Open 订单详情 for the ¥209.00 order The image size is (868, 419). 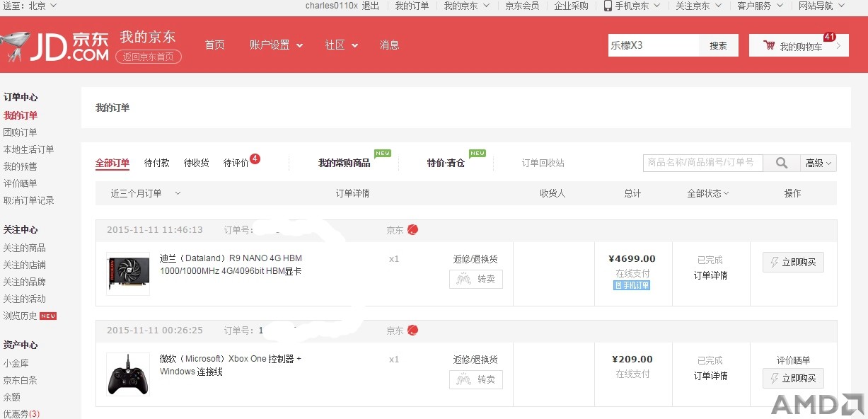pyautogui.click(x=710, y=376)
